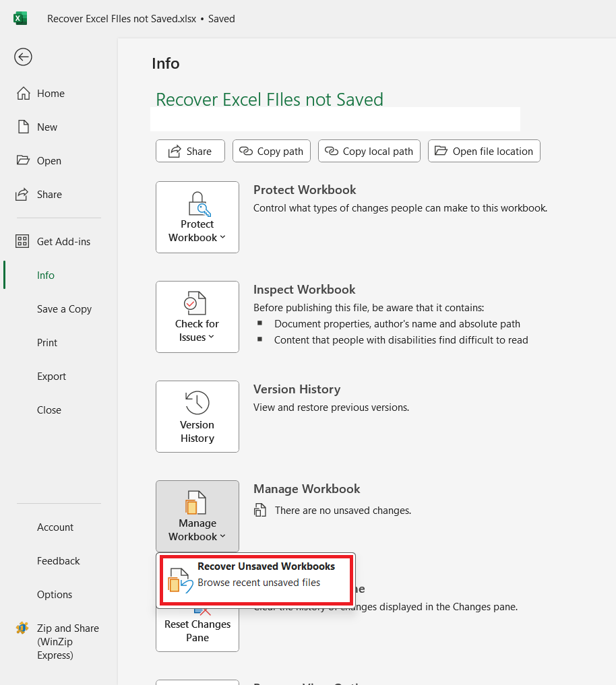Click the Inspect Workbook heading
The image size is (616, 685).
[x=304, y=289]
